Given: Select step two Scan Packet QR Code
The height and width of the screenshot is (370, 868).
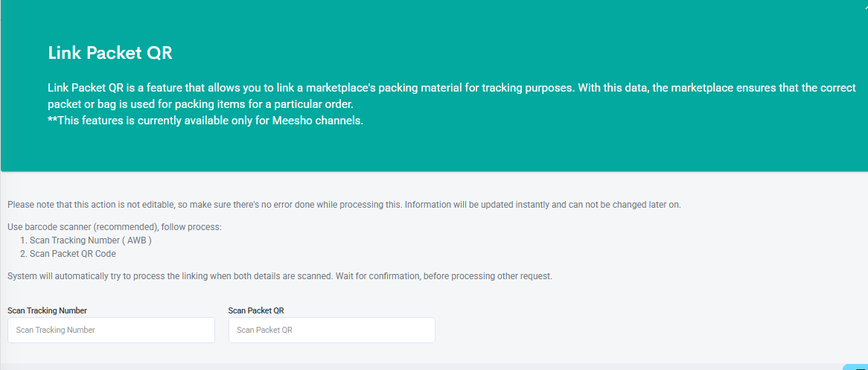Looking at the screenshot, I should pyautogui.click(x=68, y=255).
